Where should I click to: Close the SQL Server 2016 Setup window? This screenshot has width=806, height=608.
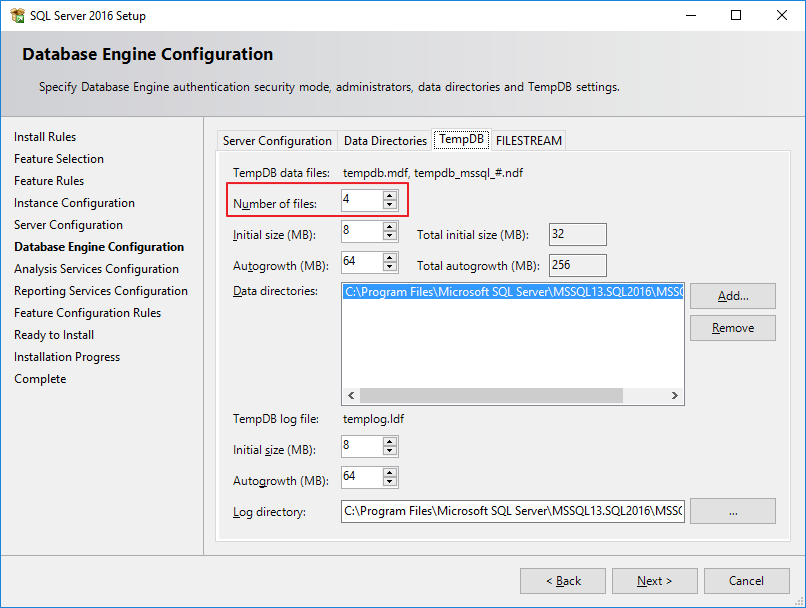(782, 15)
